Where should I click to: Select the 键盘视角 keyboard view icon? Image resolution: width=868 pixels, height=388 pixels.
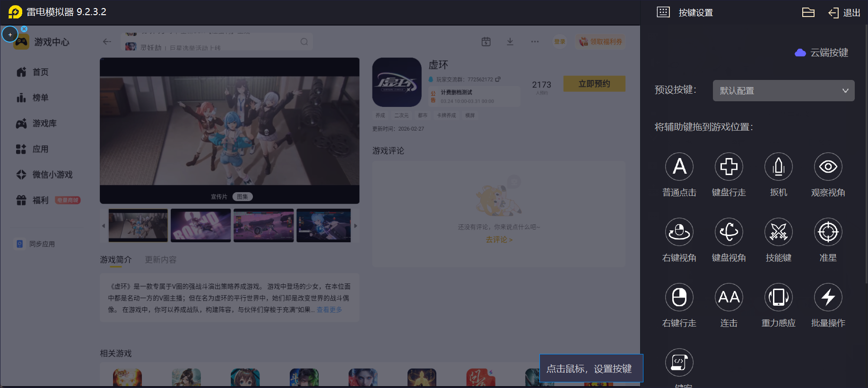click(x=729, y=232)
